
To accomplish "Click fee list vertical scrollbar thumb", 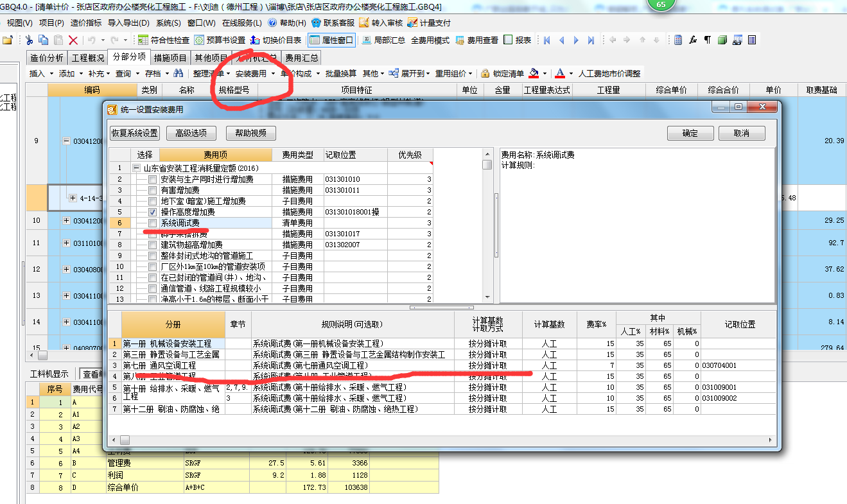I will 487,164.
